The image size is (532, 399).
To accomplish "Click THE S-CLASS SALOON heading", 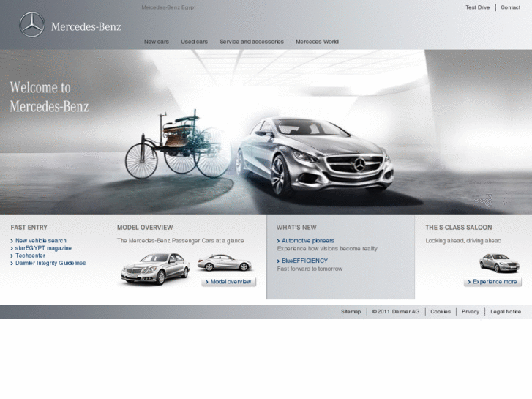I will [458, 228].
